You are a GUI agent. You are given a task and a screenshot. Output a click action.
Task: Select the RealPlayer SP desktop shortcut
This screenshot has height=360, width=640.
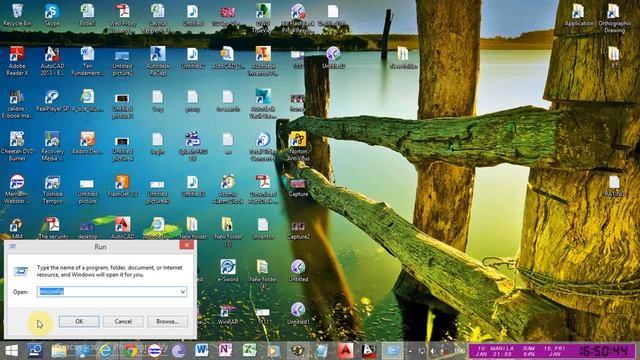coord(52,101)
